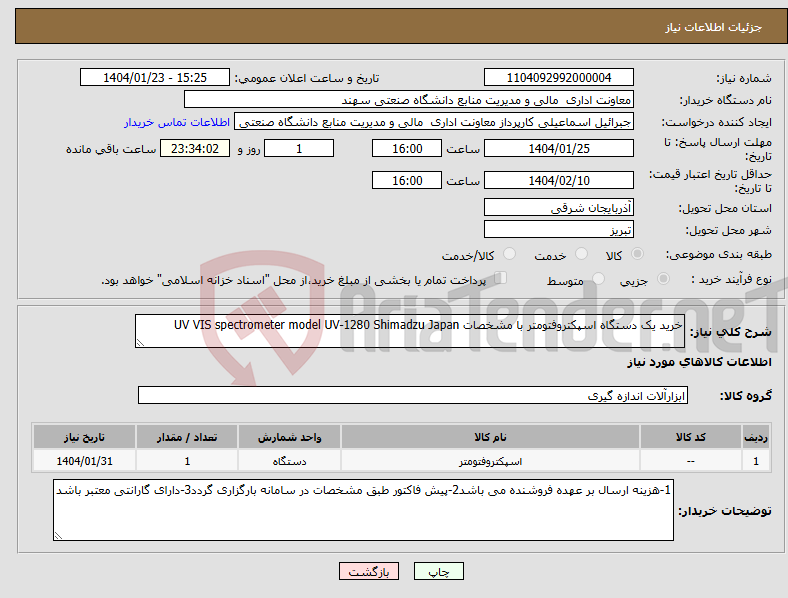The height and width of the screenshot is (598, 788).
Task: Click the response deadline time 16:00 field
Action: point(407,148)
